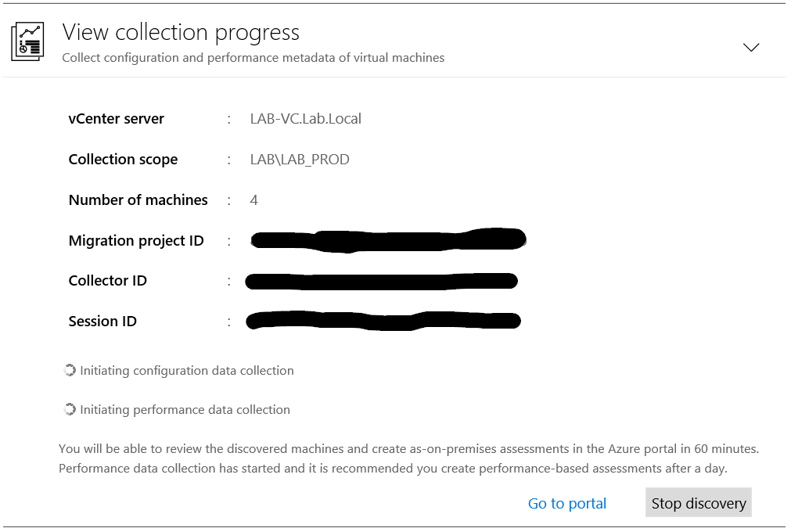The image size is (791, 532).
Task: Click the Initiating configuration data collection text
Action: tap(187, 370)
